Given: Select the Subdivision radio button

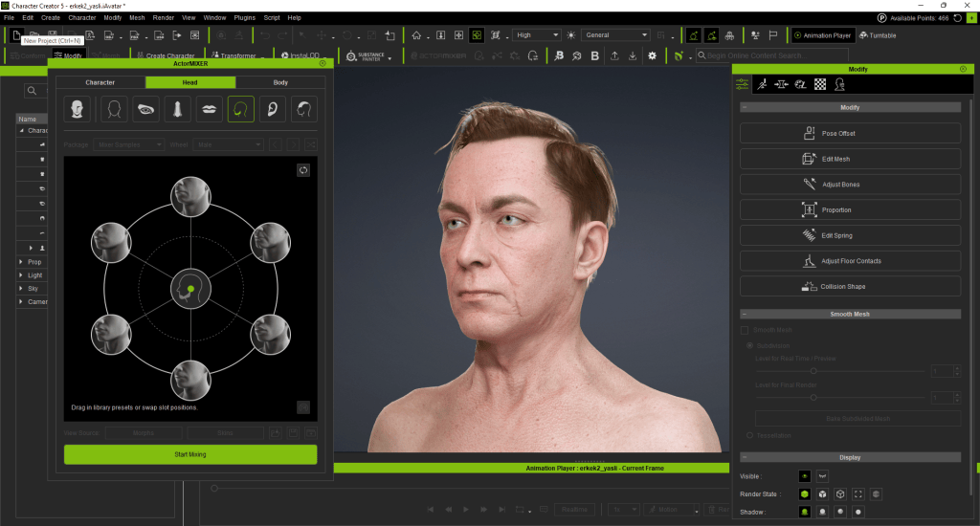Looking at the screenshot, I should [749, 345].
